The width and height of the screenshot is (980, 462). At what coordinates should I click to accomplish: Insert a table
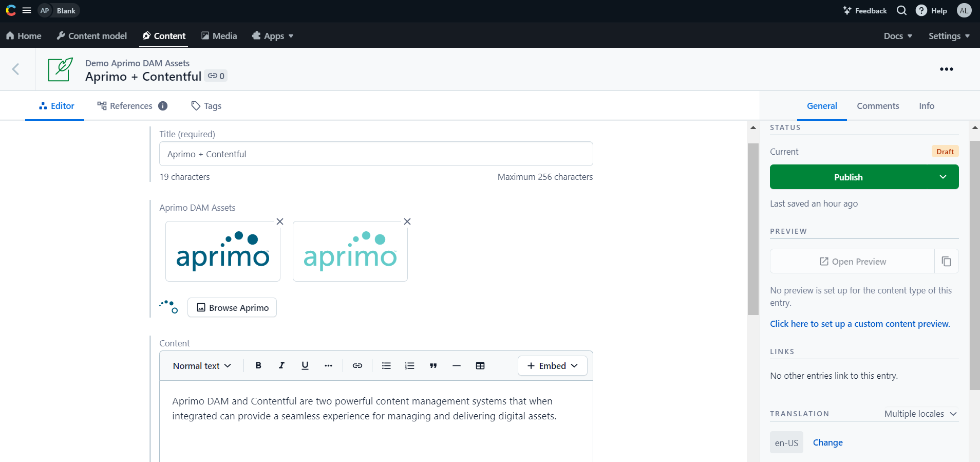coord(480,365)
